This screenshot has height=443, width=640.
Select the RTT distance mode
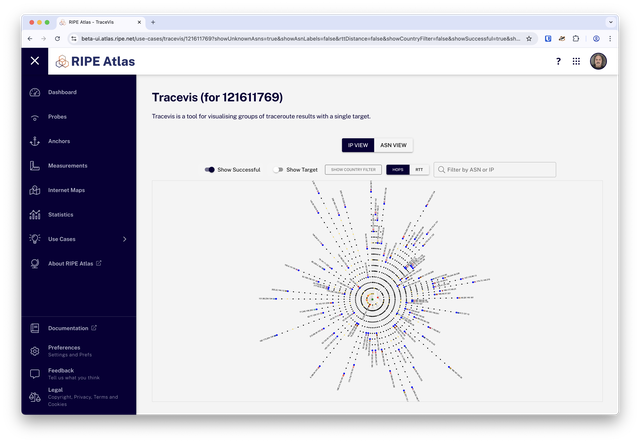(x=419, y=170)
